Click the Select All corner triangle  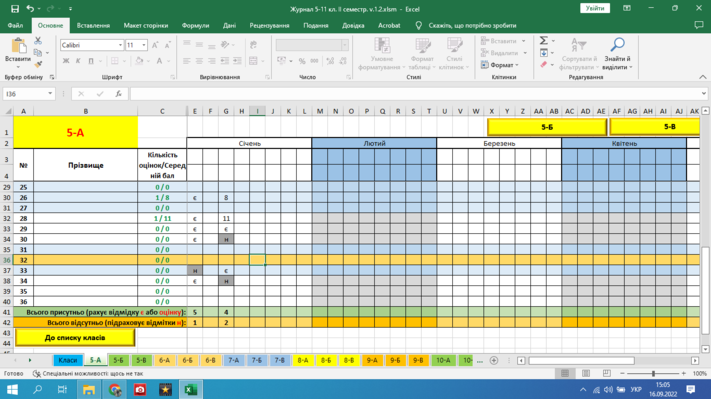tap(8, 111)
